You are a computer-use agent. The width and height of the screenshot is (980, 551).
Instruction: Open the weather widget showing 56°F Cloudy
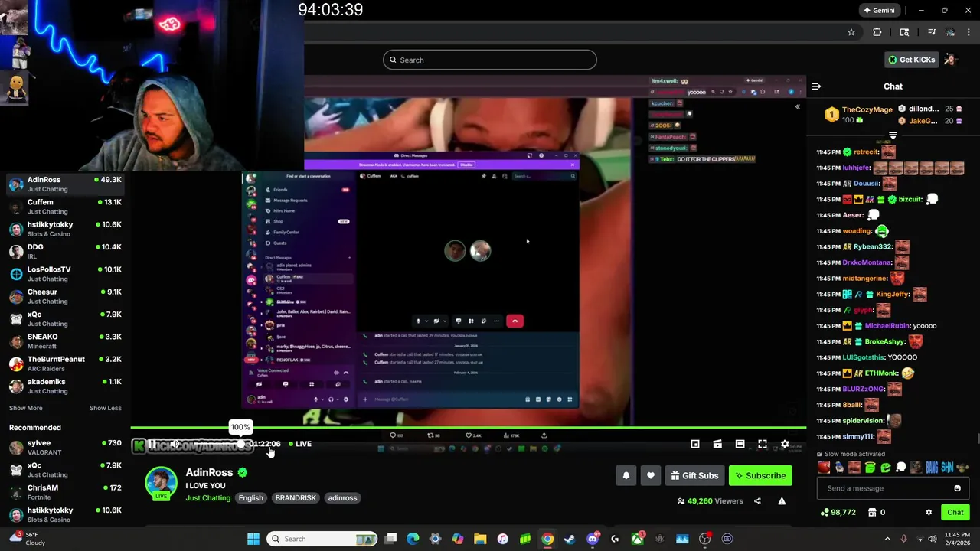coord(28,539)
